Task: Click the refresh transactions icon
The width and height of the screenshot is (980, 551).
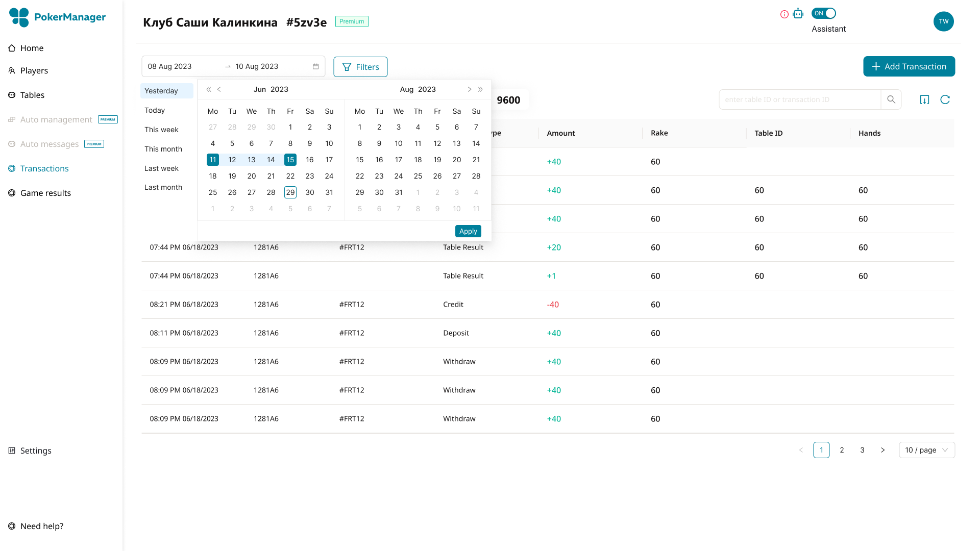Action: point(945,99)
